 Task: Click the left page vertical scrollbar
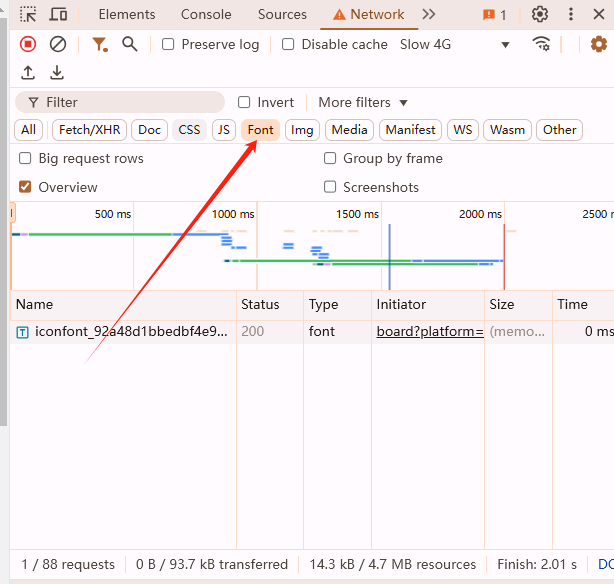(x=4, y=221)
